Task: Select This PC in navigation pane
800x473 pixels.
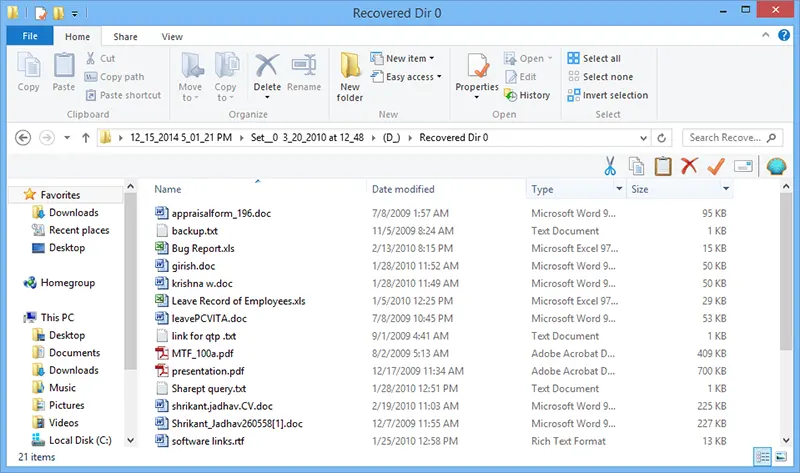Action: [x=57, y=317]
